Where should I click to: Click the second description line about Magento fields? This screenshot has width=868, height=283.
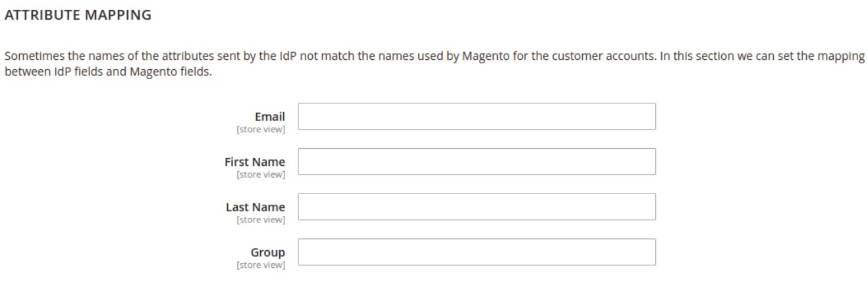[x=109, y=70]
